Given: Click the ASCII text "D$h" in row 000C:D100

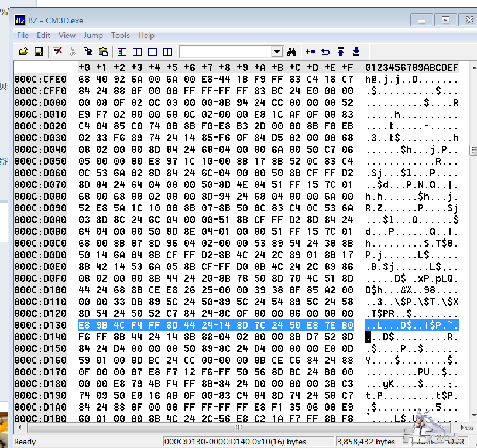Looking at the screenshot, I should pos(374,290).
